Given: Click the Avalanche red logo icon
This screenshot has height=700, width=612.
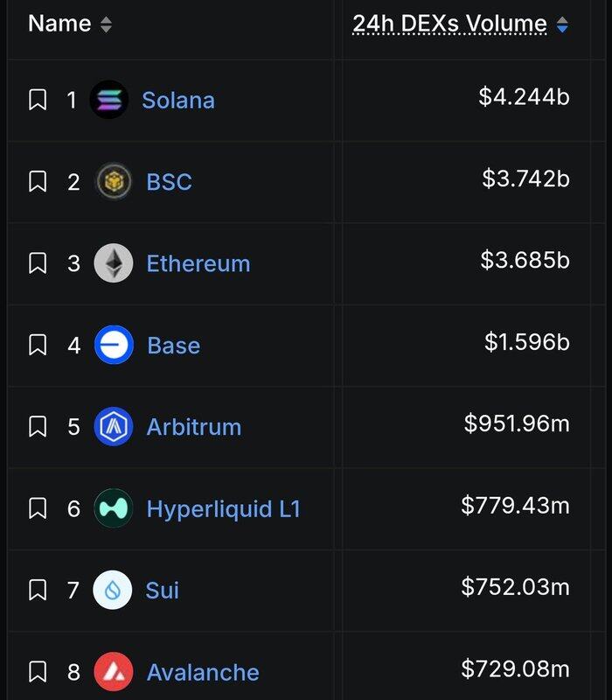Looking at the screenshot, I should coord(114,672).
